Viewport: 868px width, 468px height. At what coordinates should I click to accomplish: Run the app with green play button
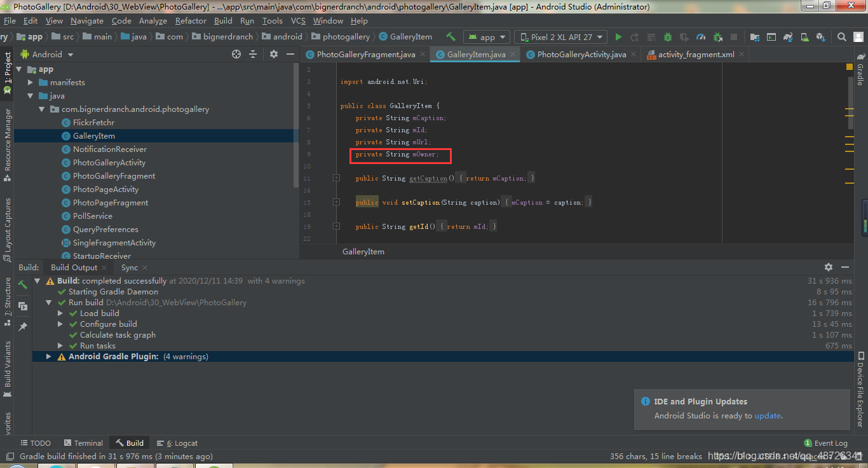coord(618,37)
